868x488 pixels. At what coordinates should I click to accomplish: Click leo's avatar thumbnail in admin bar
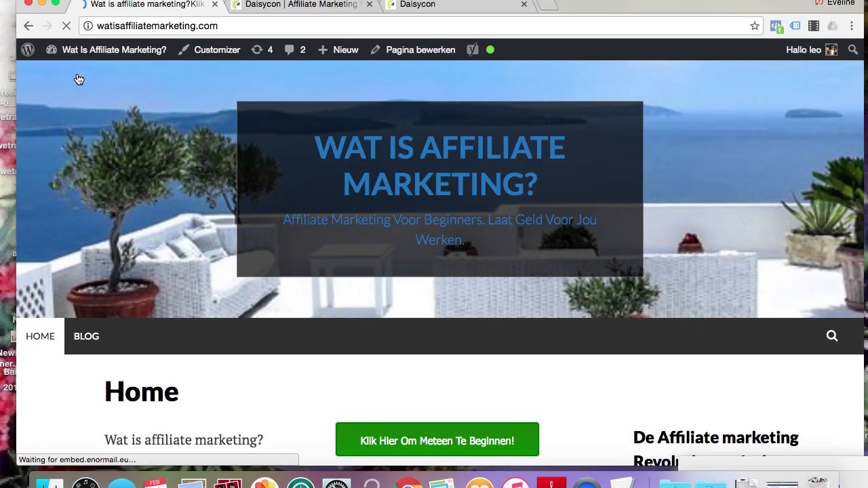click(x=831, y=49)
